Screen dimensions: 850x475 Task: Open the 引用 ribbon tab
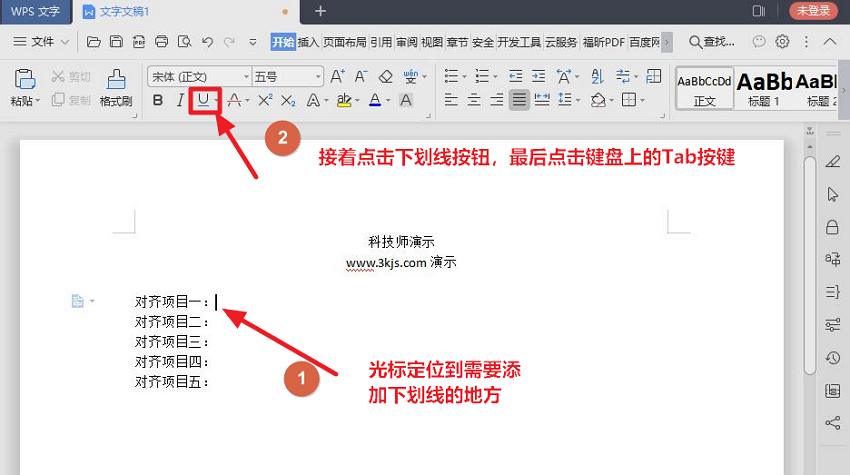(381, 42)
